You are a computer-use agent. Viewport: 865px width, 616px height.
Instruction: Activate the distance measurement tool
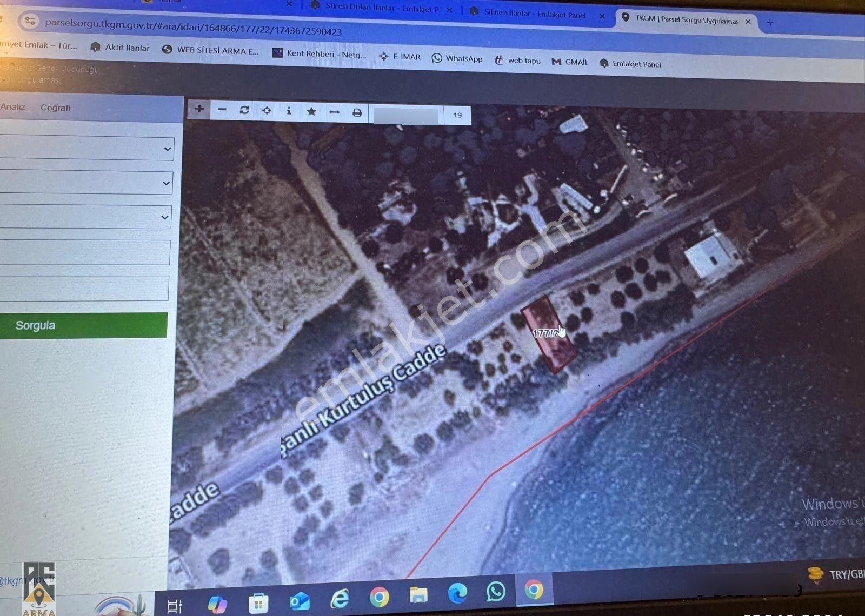335,112
